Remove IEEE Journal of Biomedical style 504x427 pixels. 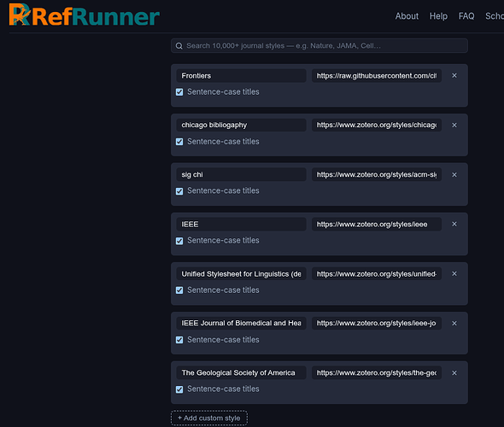[x=454, y=323]
